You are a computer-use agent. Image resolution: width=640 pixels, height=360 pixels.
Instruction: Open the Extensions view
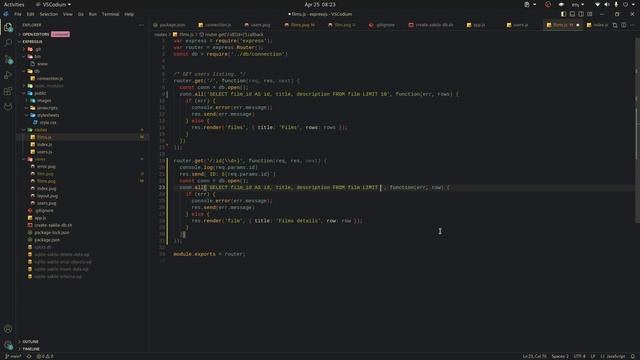click(8, 91)
